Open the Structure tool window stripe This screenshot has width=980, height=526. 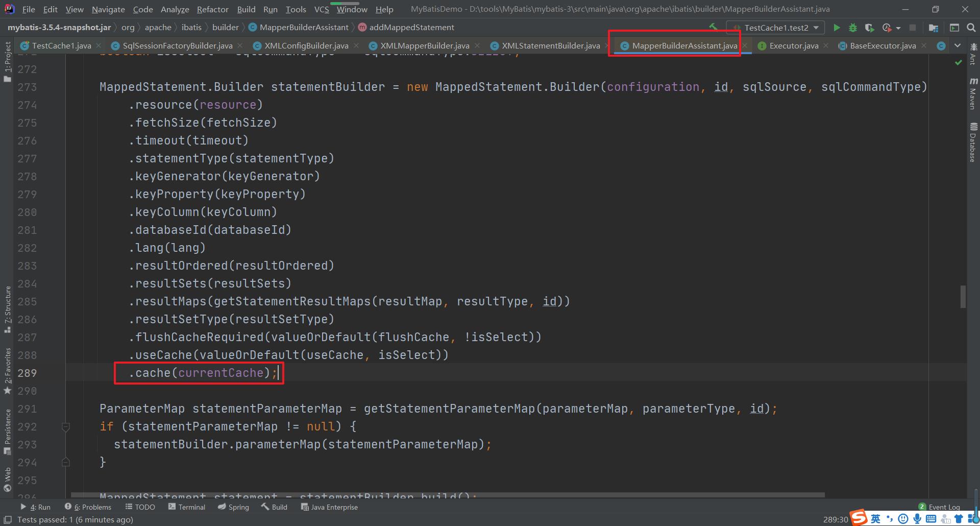coord(7,309)
